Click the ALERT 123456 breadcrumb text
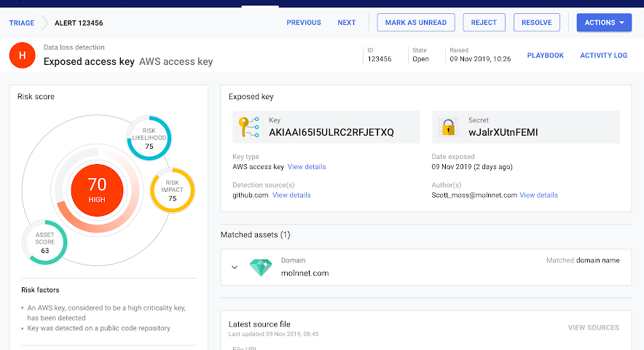The width and height of the screenshot is (644, 350). pos(79,23)
